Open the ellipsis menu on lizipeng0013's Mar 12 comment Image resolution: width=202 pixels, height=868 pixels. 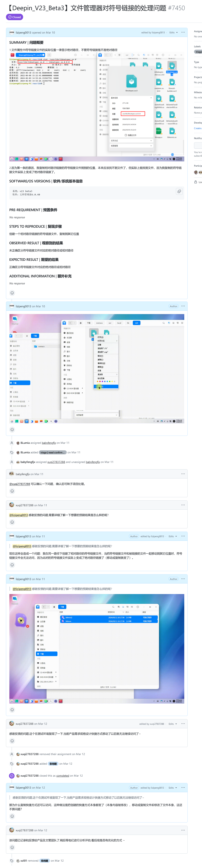183,787
